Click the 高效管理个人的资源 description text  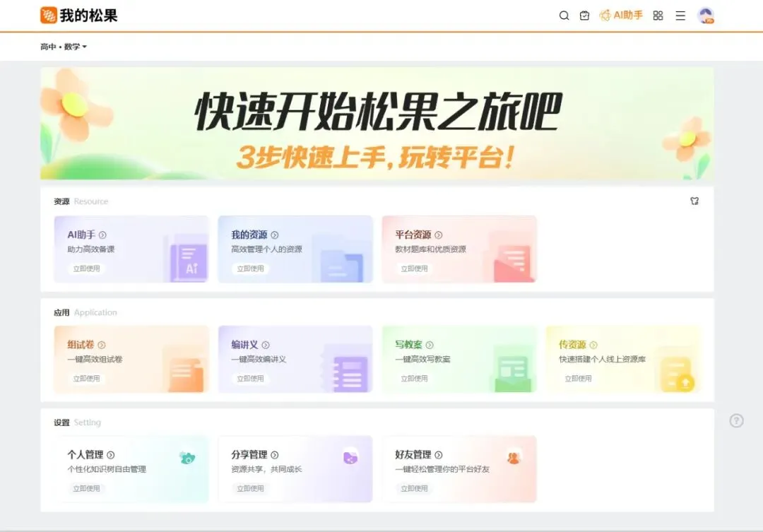click(x=266, y=249)
